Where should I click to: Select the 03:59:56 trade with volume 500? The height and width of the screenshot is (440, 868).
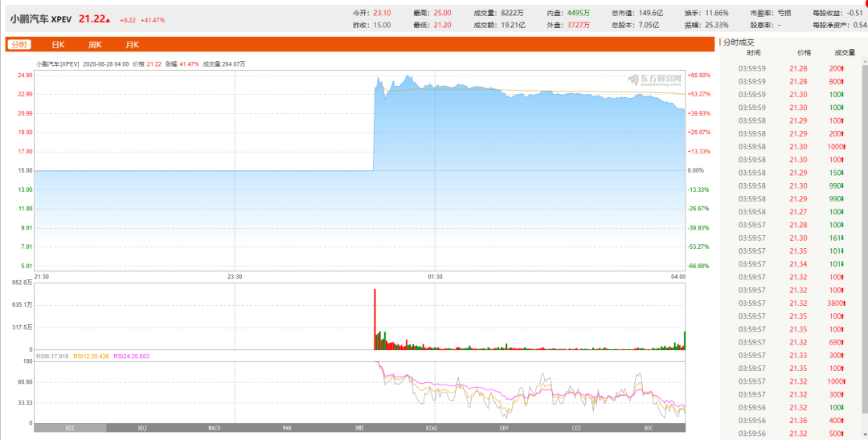click(791, 434)
